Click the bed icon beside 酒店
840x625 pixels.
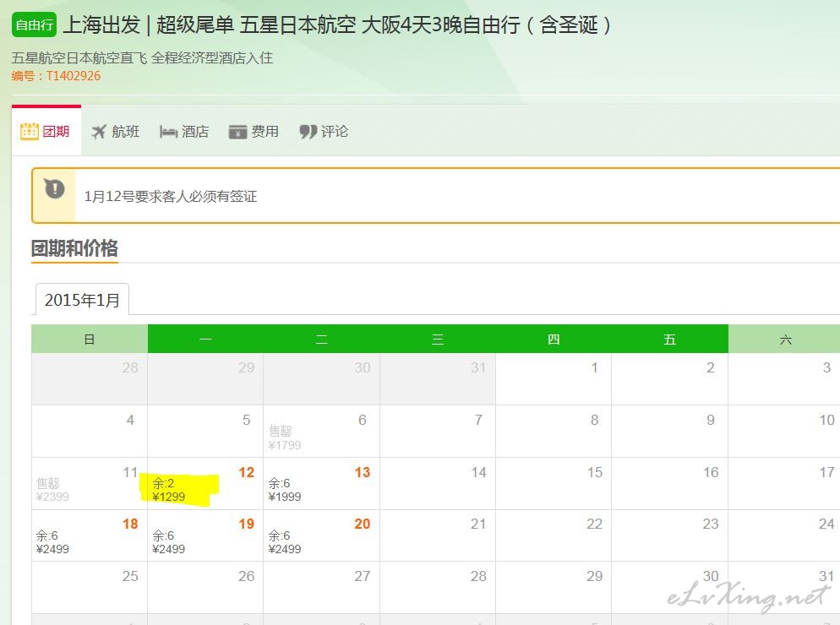[168, 132]
